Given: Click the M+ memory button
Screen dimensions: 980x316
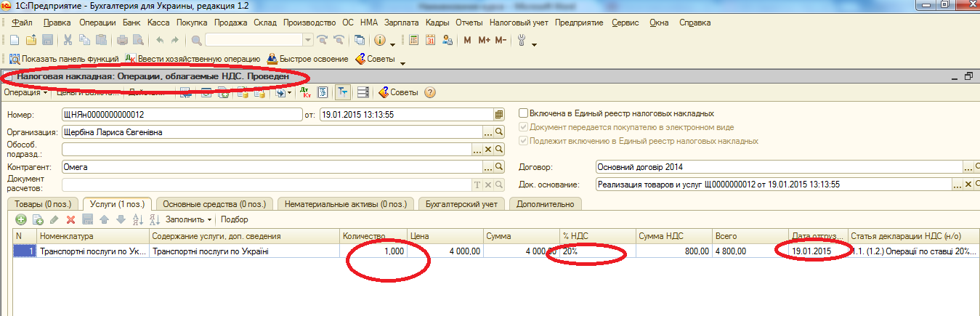Looking at the screenshot, I should (x=483, y=40).
